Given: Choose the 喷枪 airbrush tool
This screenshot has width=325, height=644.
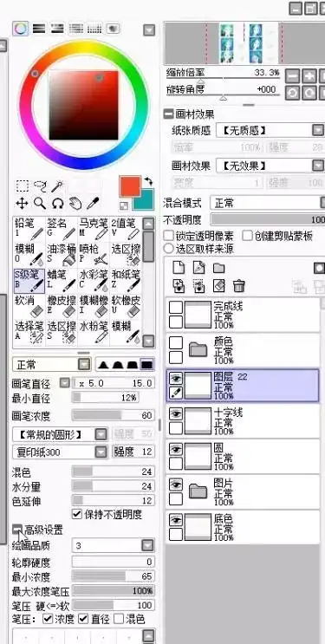Looking at the screenshot, I should [x=94, y=255].
